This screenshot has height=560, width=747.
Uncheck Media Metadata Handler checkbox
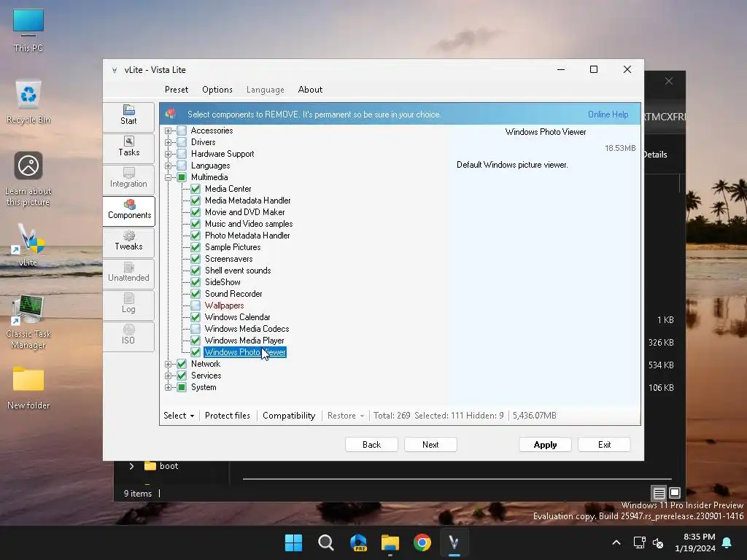(x=196, y=201)
